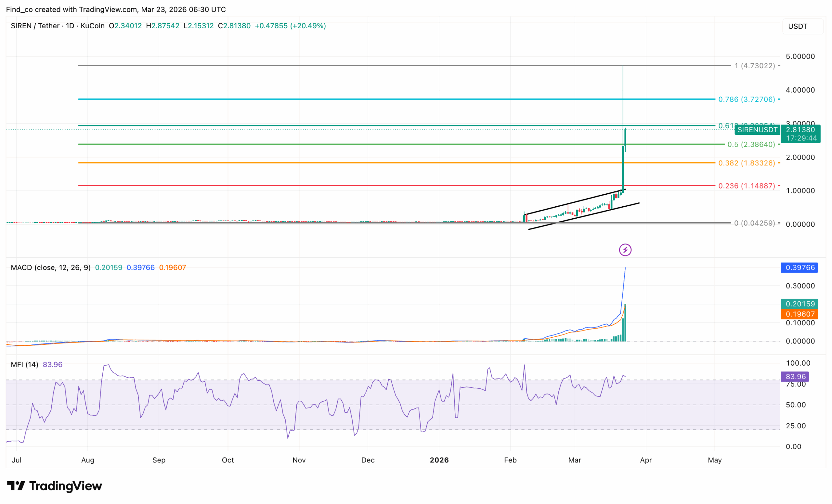Click the MACD value tag 0.39766
Image resolution: width=832 pixels, height=504 pixels.
[799, 267]
